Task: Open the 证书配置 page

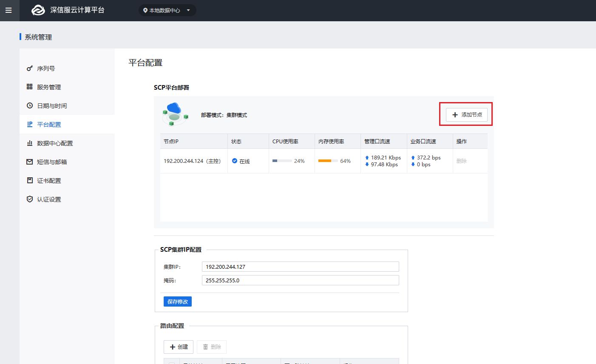Action: [67, 180]
